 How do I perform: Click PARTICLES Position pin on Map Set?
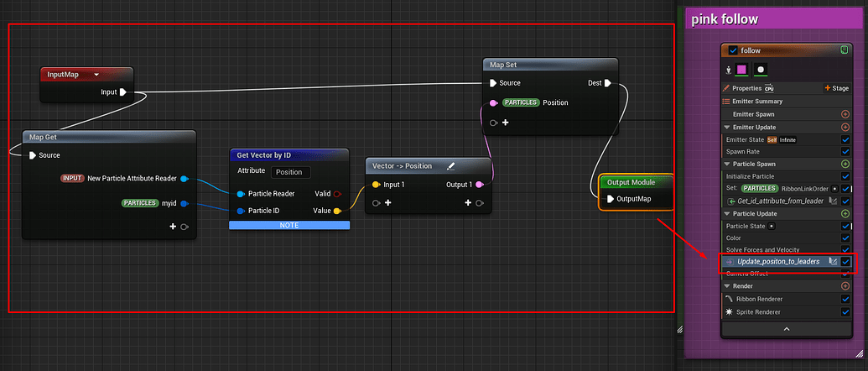[493, 102]
